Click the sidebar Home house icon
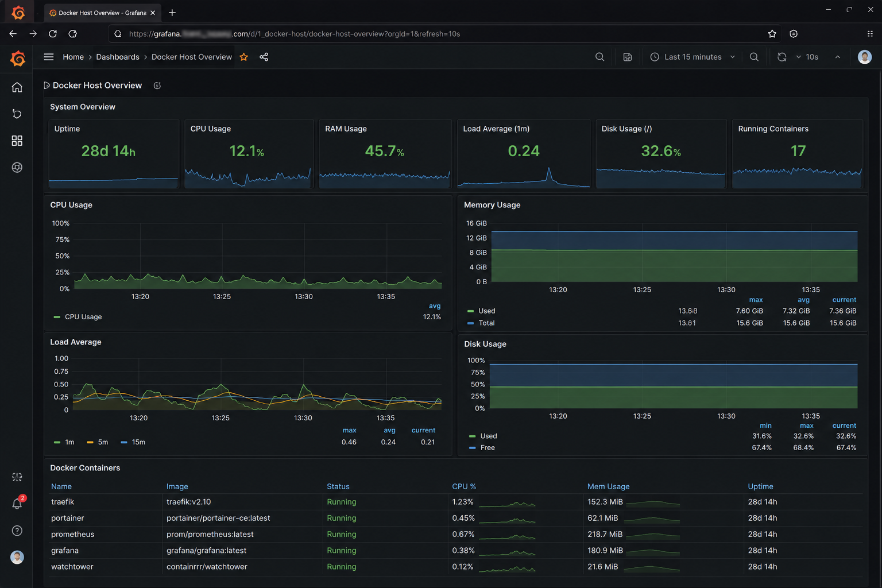 point(17,87)
